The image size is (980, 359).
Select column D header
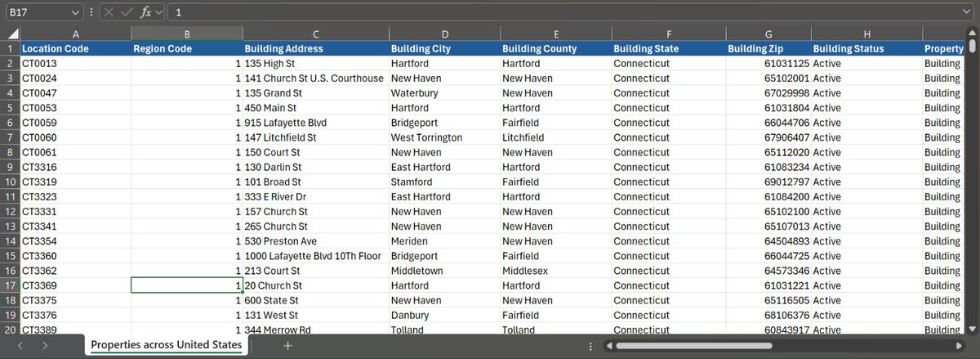coord(444,34)
